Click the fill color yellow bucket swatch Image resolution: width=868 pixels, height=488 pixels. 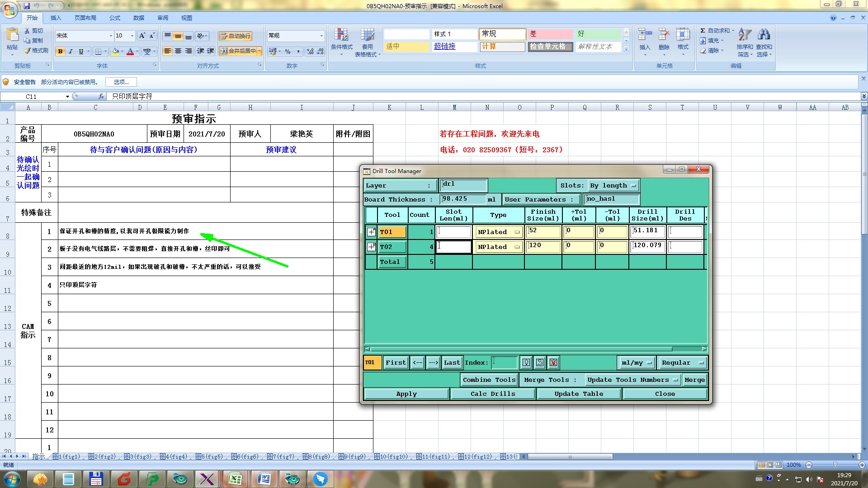click(x=115, y=52)
